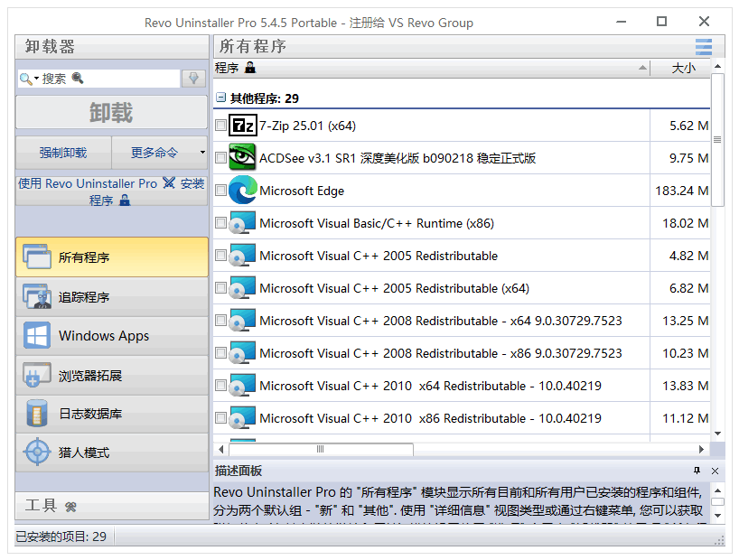Viewport: 739px width, 560px height.
Task: Collapse the 其他程序 group
Action: point(220,98)
